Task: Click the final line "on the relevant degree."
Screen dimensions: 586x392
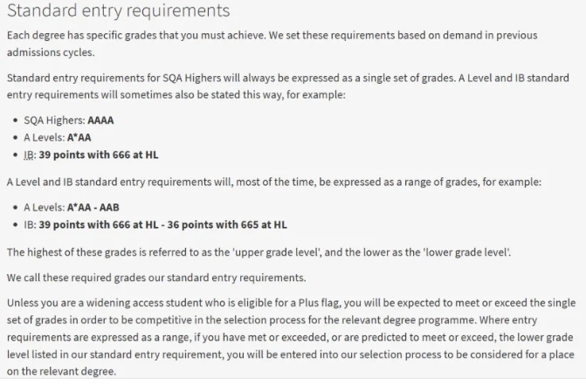Action: (x=61, y=370)
